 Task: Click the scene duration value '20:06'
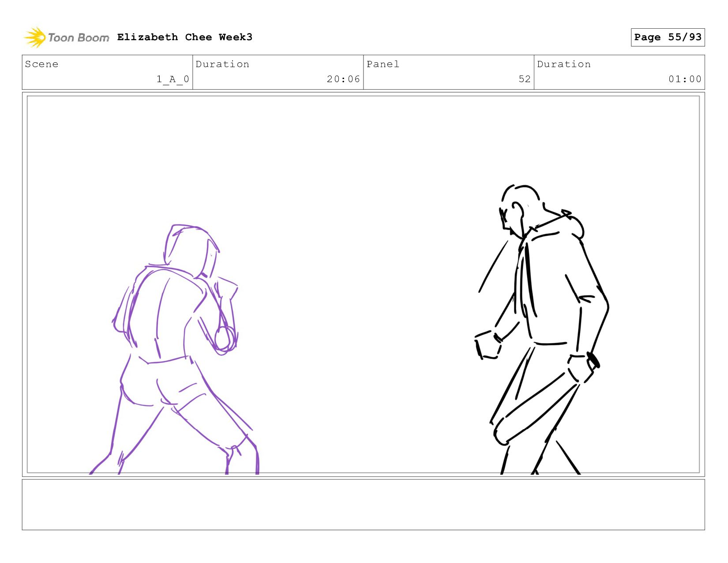[x=343, y=79]
